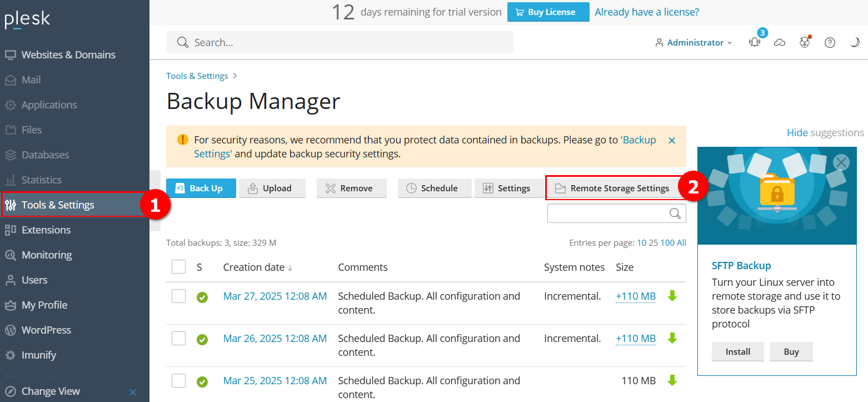This screenshot has height=402, width=868.
Task: Expand the Administrator account dropdown
Action: point(694,42)
